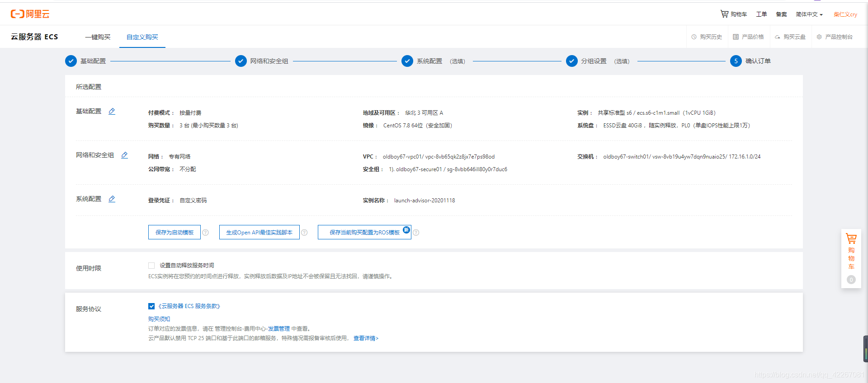Open 发票管理 link
Image resolution: width=868 pixels, height=383 pixels.
pos(279,329)
